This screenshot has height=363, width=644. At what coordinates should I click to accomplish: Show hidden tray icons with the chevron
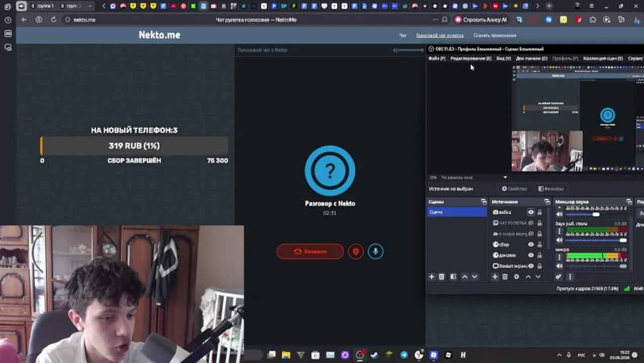coord(559,355)
